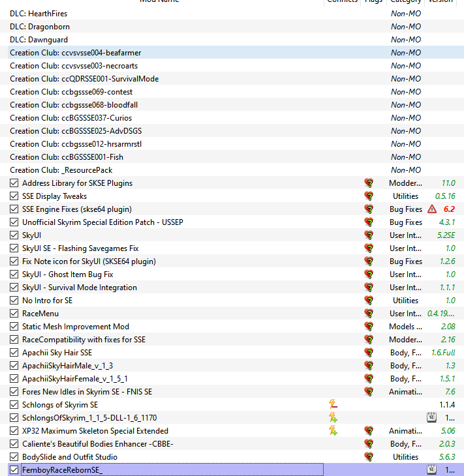Click the heart flag for RaceCompatibility with fixes for SSE
The image size is (464, 476).
[x=369, y=339]
